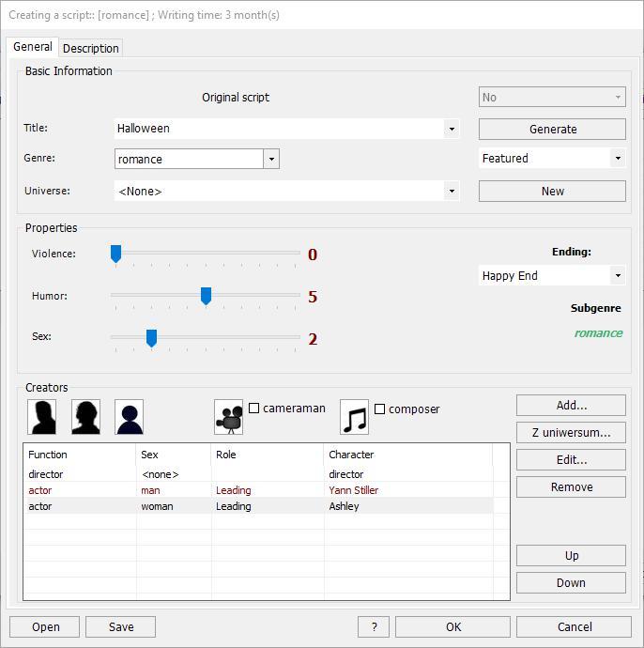Select the General tab
Viewport: 644px width, 648px height.
[32, 47]
